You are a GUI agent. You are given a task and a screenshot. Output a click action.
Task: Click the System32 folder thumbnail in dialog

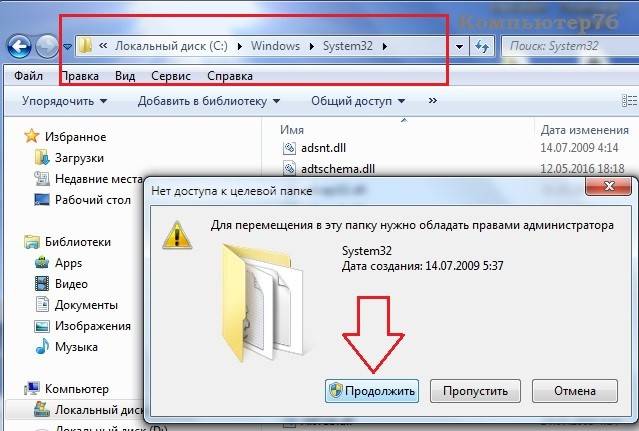click(262, 301)
